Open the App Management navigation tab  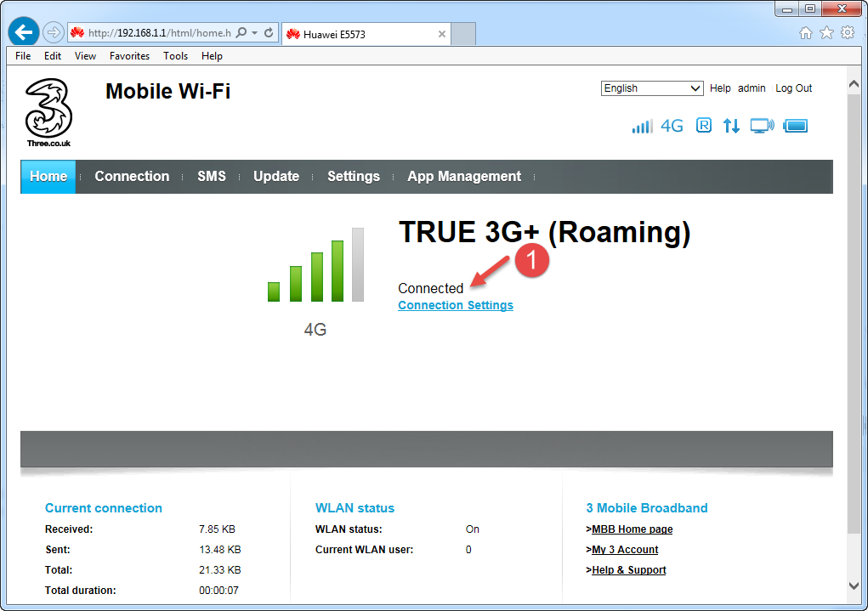coord(464,177)
